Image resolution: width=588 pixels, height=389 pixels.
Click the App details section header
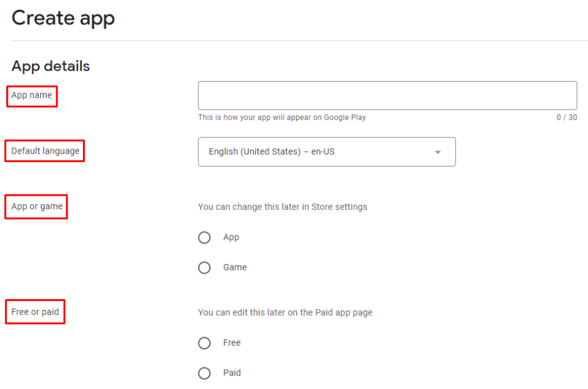(x=50, y=66)
